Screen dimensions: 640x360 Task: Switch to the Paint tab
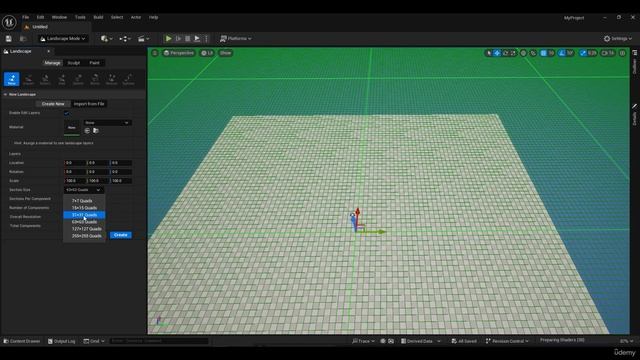(94, 63)
